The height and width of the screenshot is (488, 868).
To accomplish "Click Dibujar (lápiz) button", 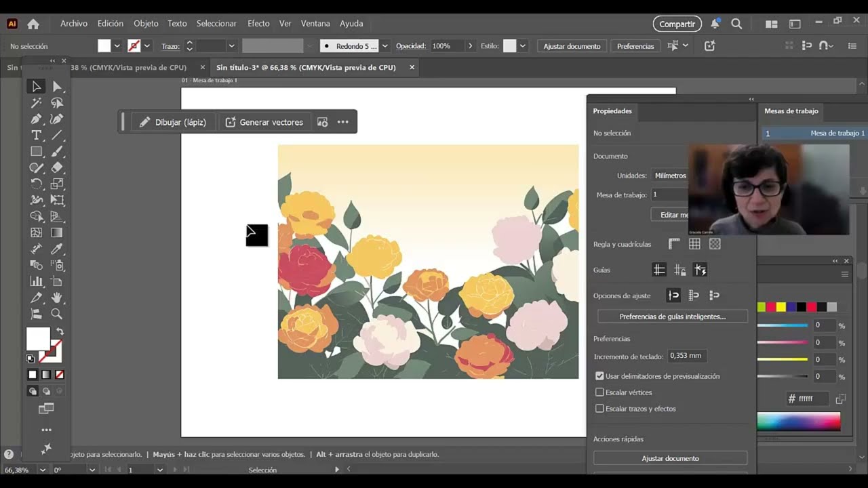I will coord(173,122).
